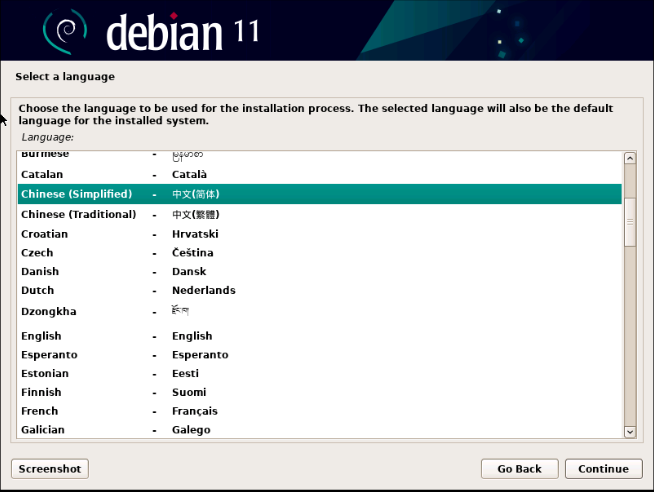
Task: Select the Dzongkha language row
Action: [x=319, y=311]
